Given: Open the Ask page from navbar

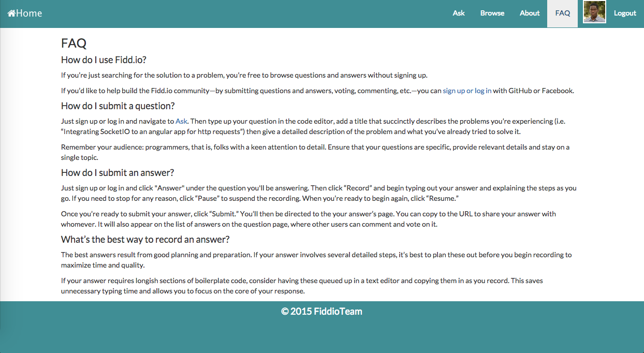Looking at the screenshot, I should pos(459,13).
